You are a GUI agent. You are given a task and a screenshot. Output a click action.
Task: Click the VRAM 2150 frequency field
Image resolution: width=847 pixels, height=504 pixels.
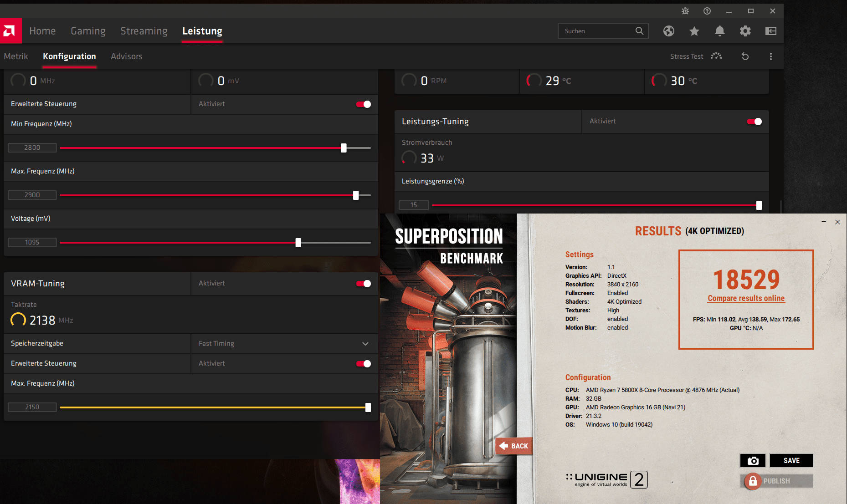(32, 407)
